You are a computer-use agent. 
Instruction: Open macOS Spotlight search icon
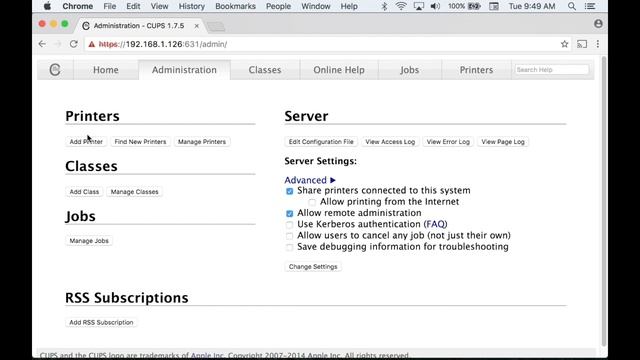[572, 6]
